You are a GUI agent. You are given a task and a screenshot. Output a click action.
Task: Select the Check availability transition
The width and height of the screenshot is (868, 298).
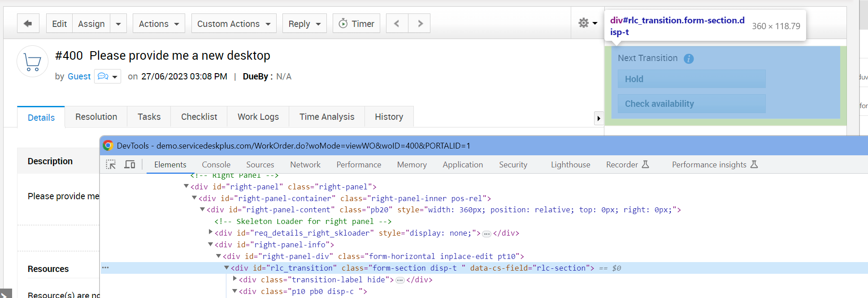[x=691, y=104]
